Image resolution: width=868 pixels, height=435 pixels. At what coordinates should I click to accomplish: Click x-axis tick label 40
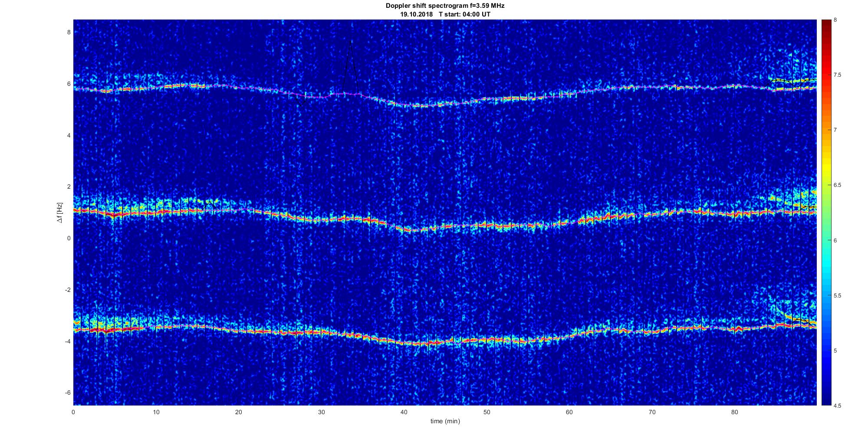coord(404,412)
